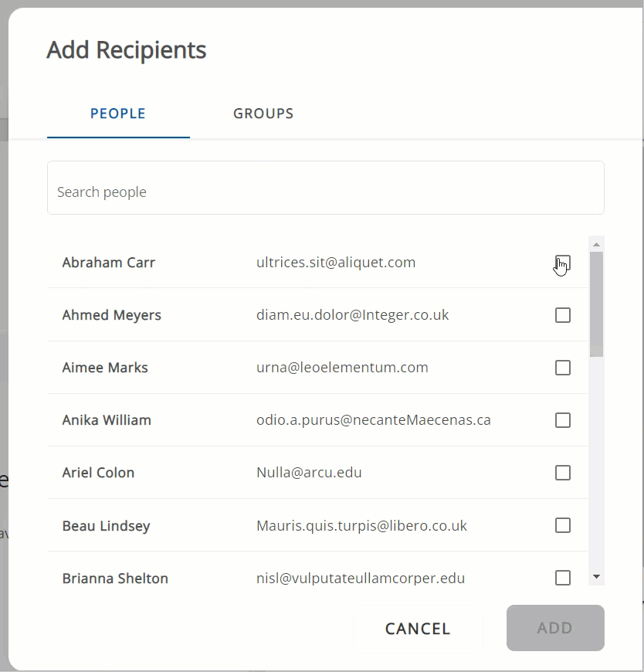Check the box for Abraham Carr
Viewport: 644px width, 672px height.
pos(563,263)
